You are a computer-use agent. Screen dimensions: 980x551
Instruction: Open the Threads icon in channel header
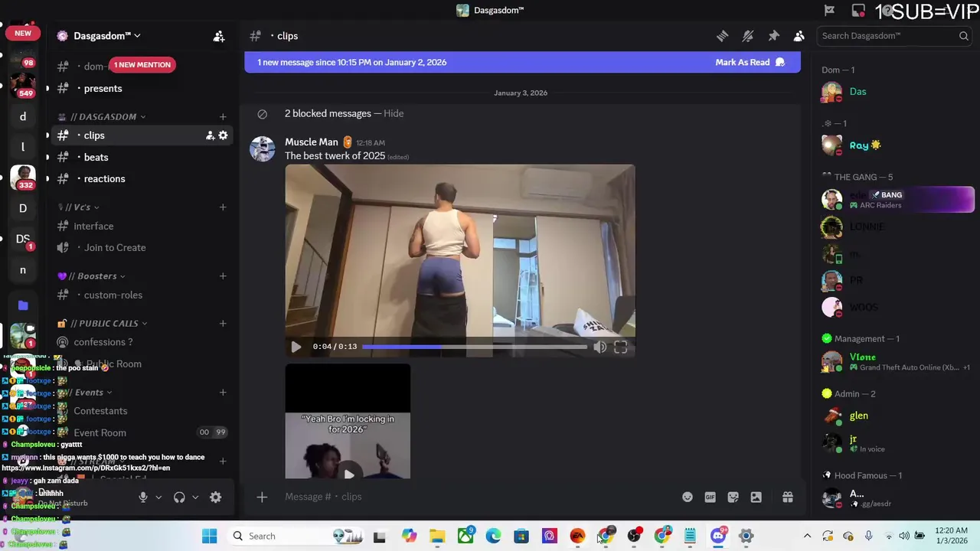(722, 36)
